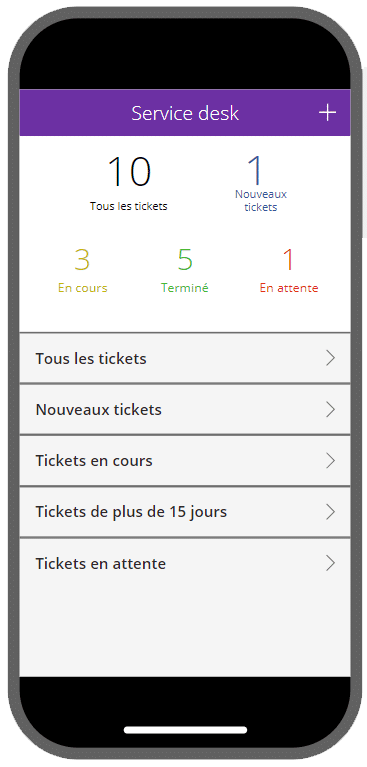
Task: Click the blue Nouveaux tickets count 1
Action: pos(255,171)
